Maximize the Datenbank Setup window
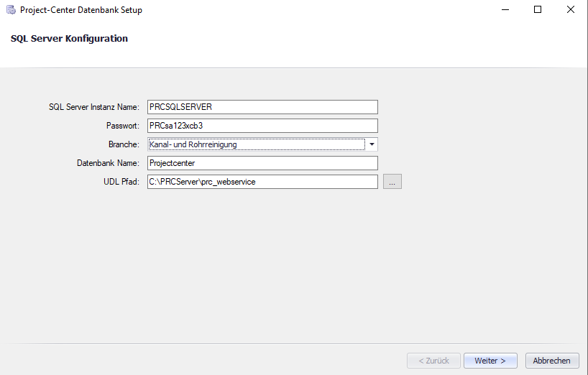Image resolution: width=588 pixels, height=375 pixels. pos(538,10)
